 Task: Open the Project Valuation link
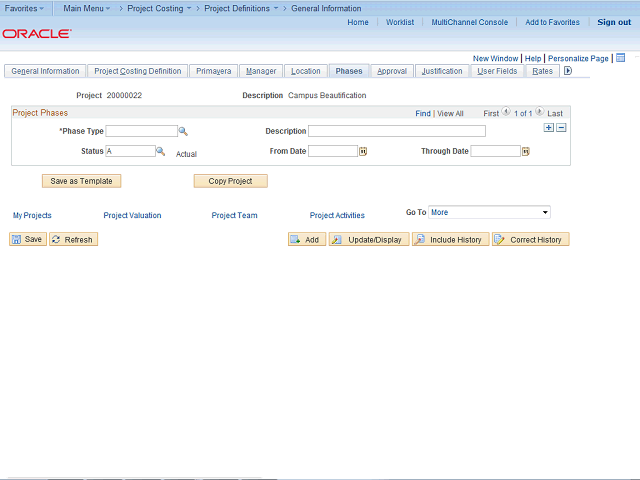point(132,215)
